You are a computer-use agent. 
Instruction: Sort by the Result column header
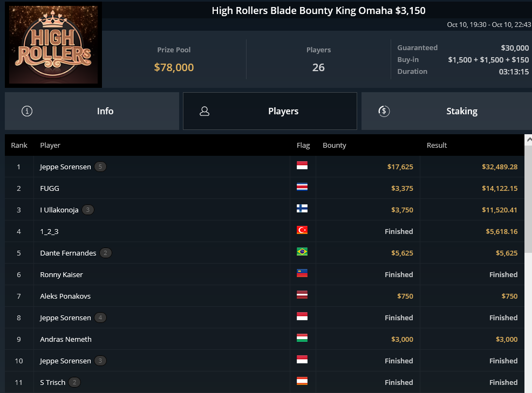click(436, 145)
